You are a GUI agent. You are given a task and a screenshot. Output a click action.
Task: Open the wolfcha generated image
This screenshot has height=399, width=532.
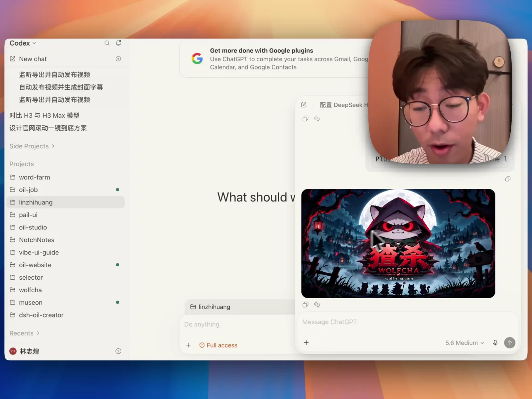[398, 243]
